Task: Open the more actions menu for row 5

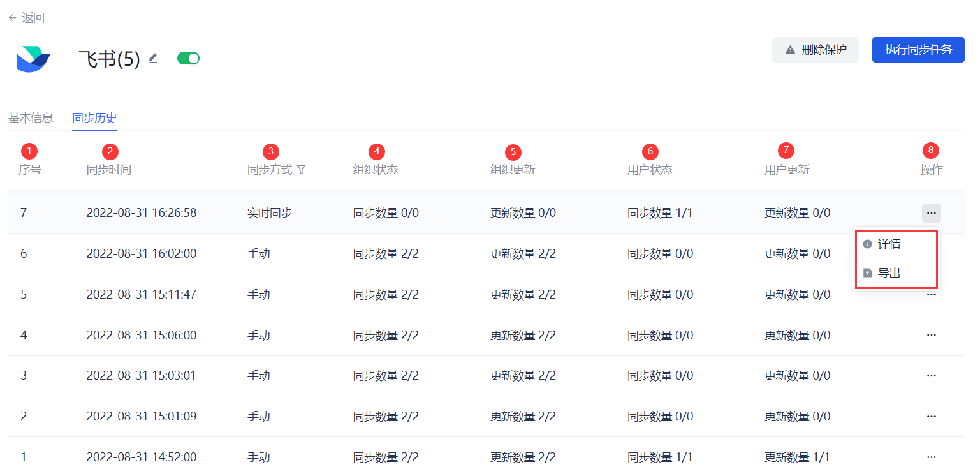Action: pos(931,295)
